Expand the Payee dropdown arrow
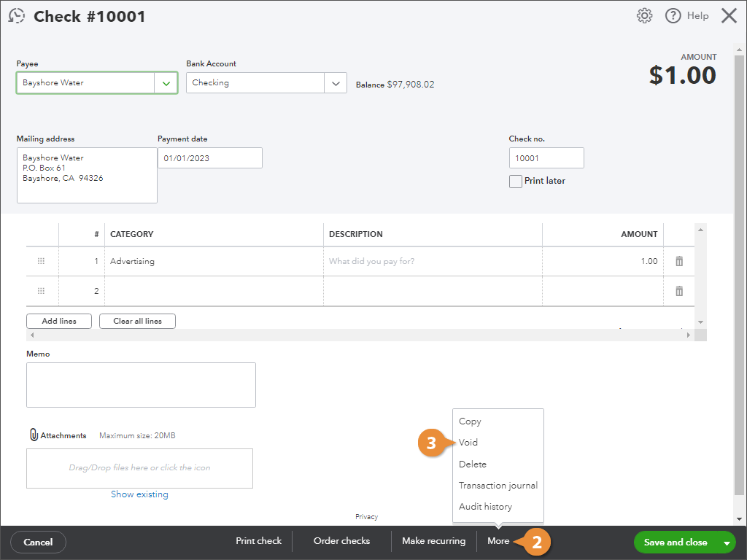Image resolution: width=747 pixels, height=560 pixels. tap(166, 83)
